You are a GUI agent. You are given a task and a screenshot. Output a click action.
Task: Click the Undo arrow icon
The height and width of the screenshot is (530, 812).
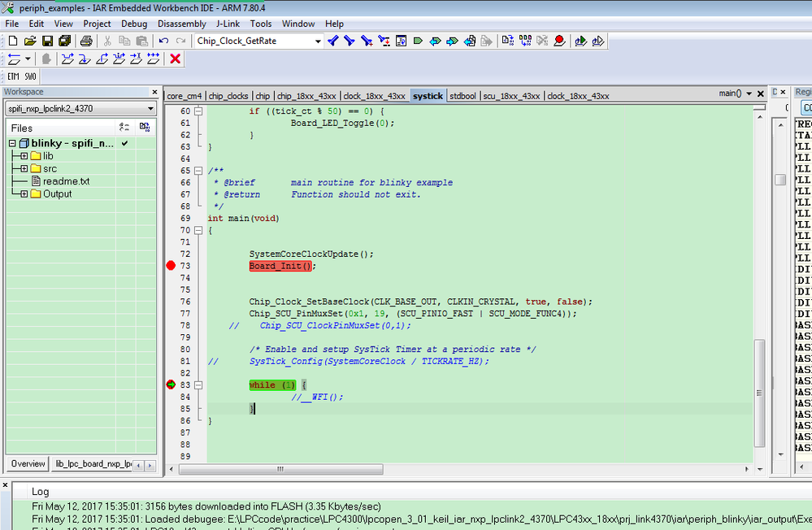pyautogui.click(x=163, y=41)
